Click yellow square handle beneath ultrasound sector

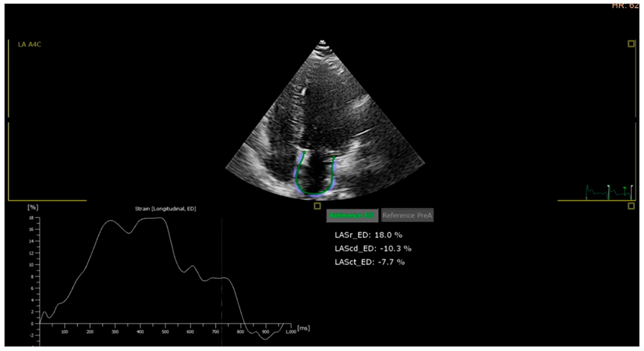tap(317, 206)
